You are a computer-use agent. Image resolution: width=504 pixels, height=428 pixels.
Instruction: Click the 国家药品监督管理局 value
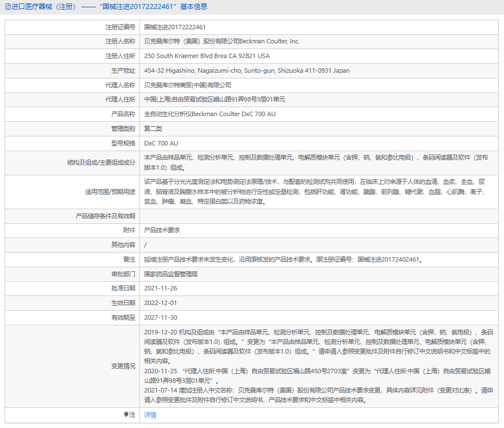tap(171, 274)
